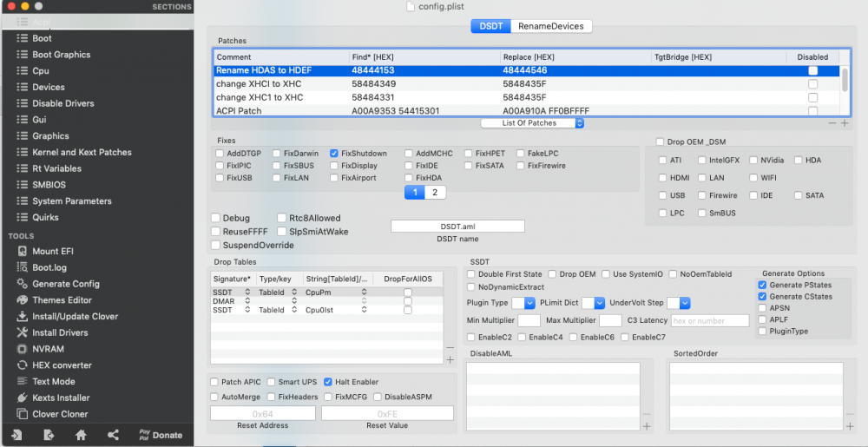Disable Generate PStates option
Viewport: 868px width, 447px height.
coord(762,285)
